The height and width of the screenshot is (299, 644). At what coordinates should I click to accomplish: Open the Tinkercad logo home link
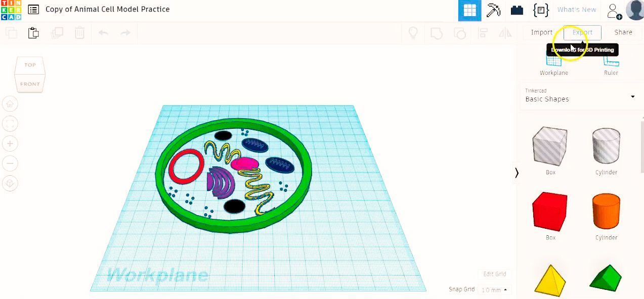[x=11, y=10]
